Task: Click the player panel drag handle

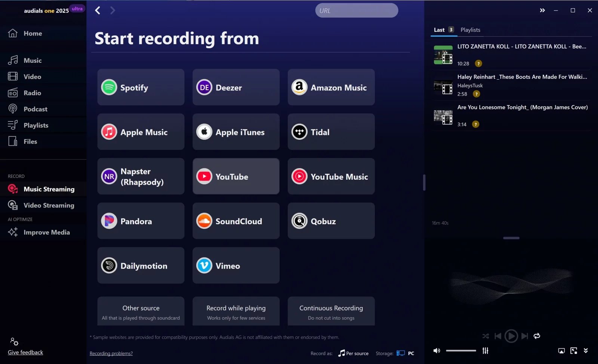Action: pos(511,238)
